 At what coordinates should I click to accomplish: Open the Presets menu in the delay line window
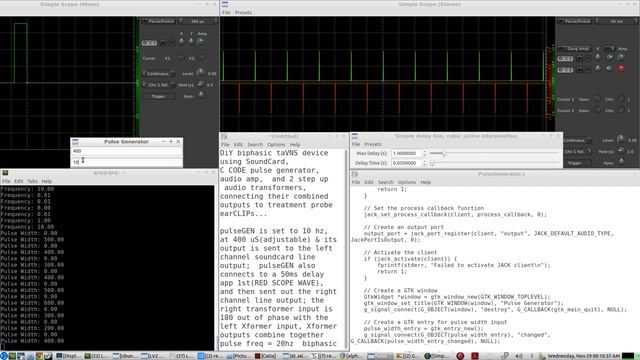click(373, 144)
